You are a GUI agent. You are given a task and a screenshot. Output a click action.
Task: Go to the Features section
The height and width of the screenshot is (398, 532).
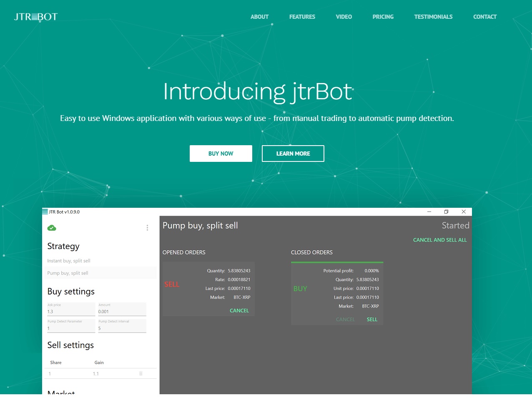pyautogui.click(x=302, y=17)
